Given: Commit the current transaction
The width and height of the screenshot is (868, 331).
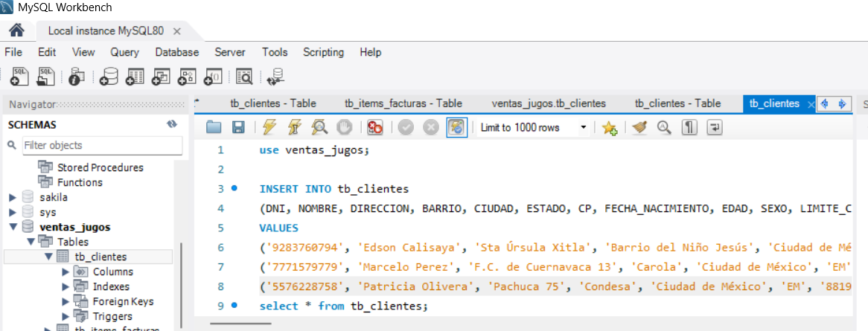Looking at the screenshot, I should point(406,128).
